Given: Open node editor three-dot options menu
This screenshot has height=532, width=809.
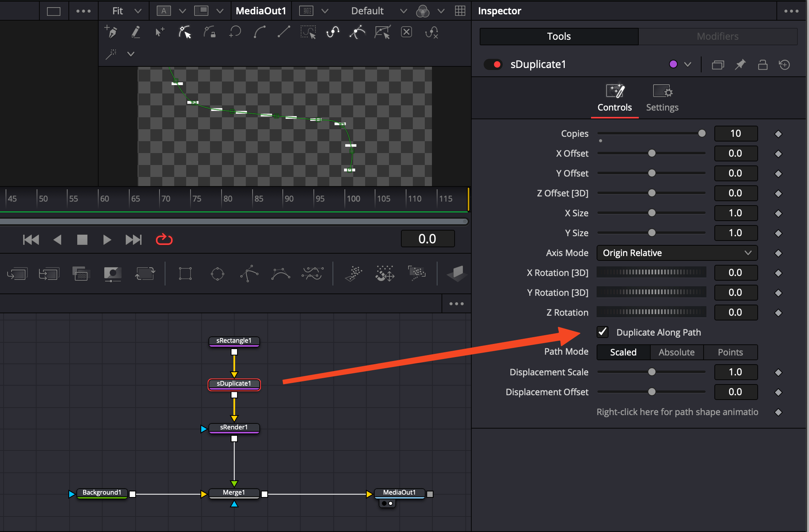Looking at the screenshot, I should pyautogui.click(x=456, y=304).
